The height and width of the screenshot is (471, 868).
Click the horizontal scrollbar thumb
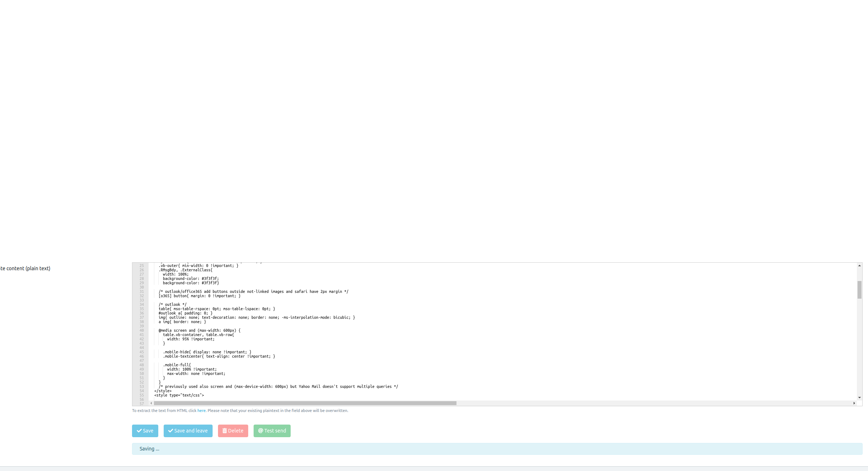click(305, 403)
